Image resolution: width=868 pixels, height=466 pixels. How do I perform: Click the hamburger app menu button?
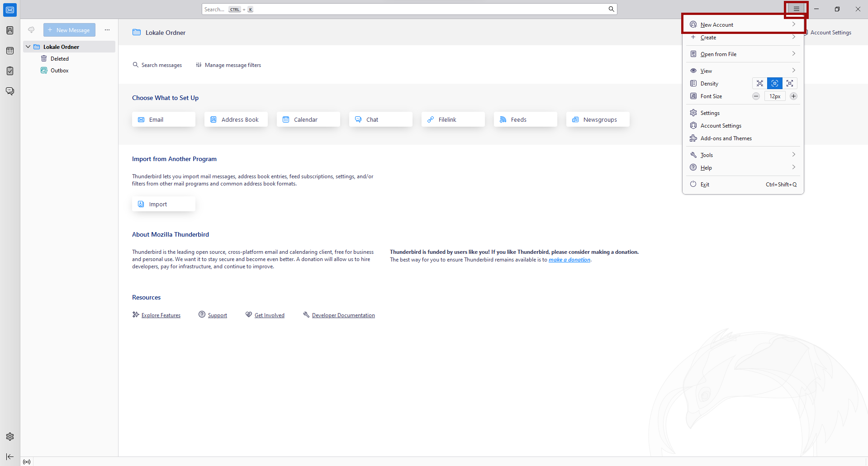point(796,9)
